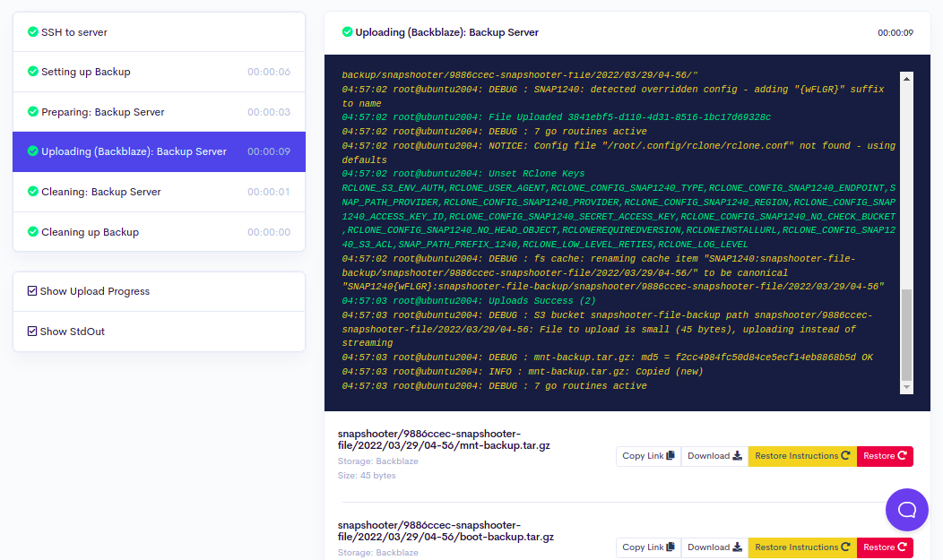The width and height of the screenshot is (943, 560).
Task: Toggle Show StdOut checkbox
Action: coord(32,332)
